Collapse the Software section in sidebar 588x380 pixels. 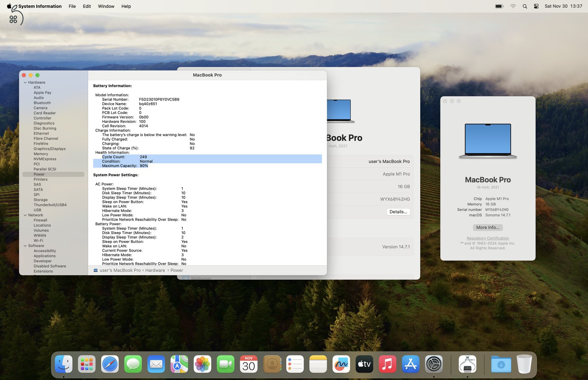pos(25,246)
